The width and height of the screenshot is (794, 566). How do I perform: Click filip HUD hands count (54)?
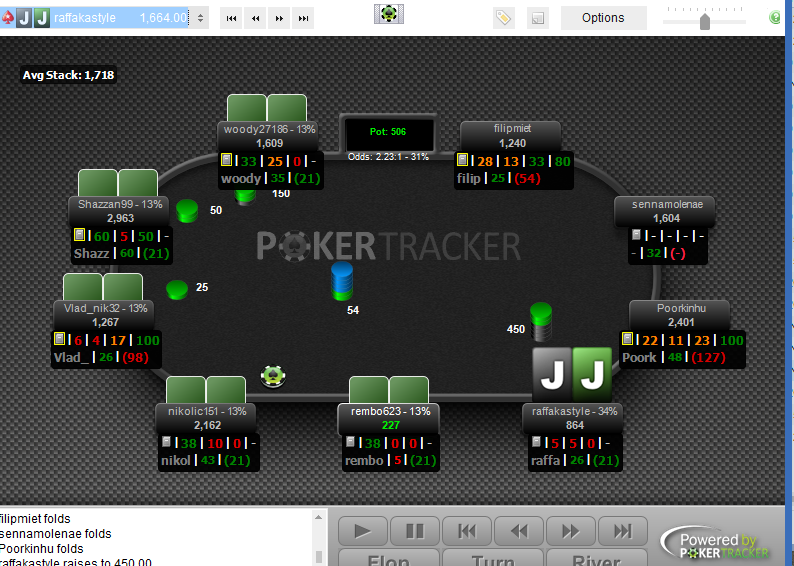pyautogui.click(x=527, y=178)
